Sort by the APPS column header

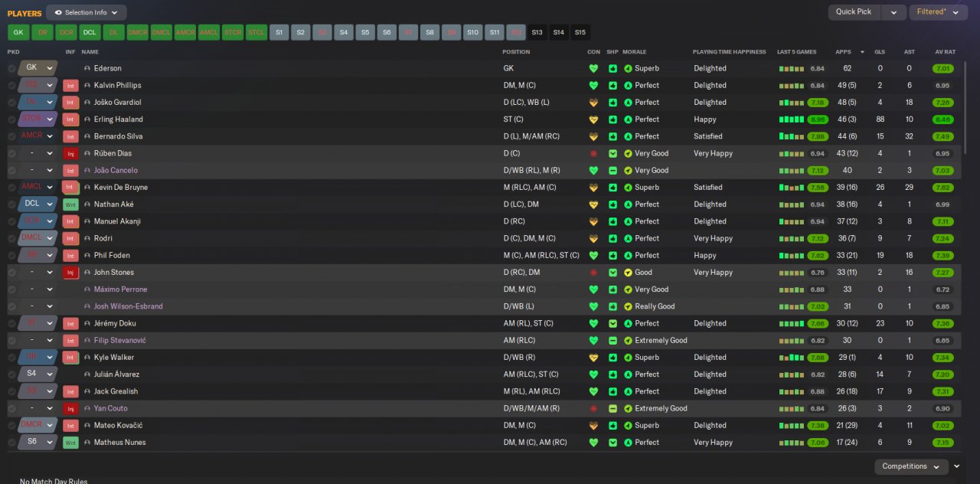coord(843,52)
